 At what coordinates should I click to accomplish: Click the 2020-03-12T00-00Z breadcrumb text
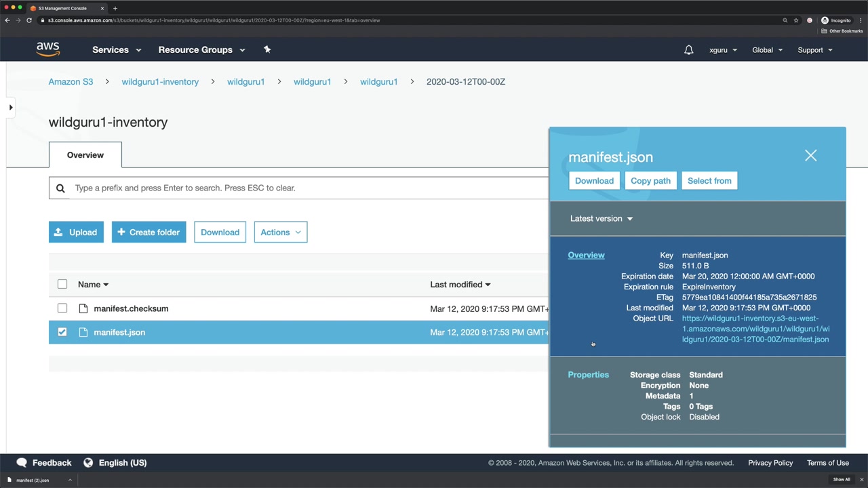click(466, 81)
